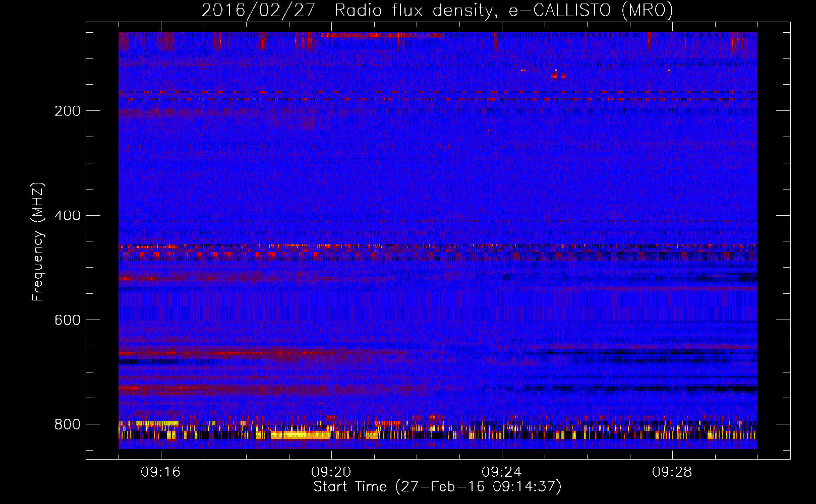The image size is (816, 504).
Task: Click the 09:24 time tick label
Action: [x=502, y=472]
